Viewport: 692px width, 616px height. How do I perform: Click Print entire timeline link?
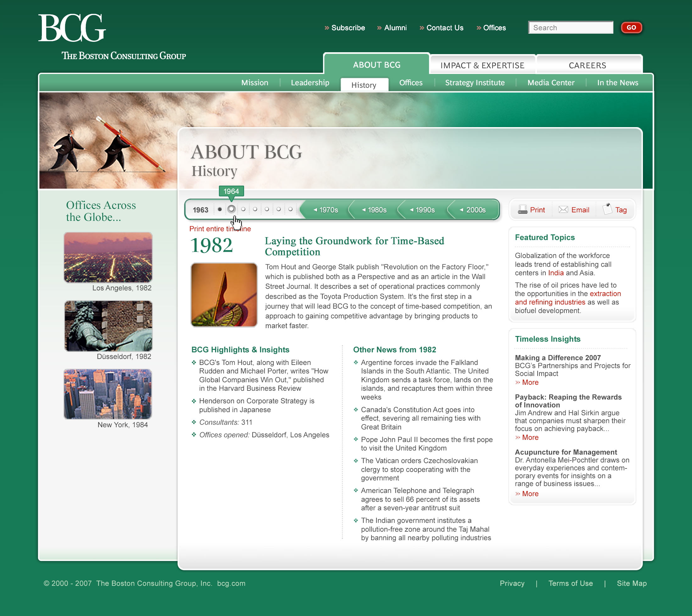(x=210, y=229)
